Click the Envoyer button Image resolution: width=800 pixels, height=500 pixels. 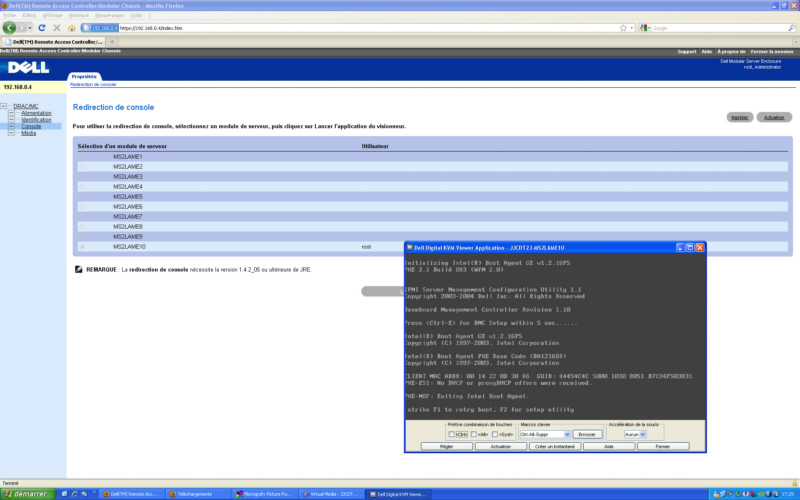click(587, 434)
